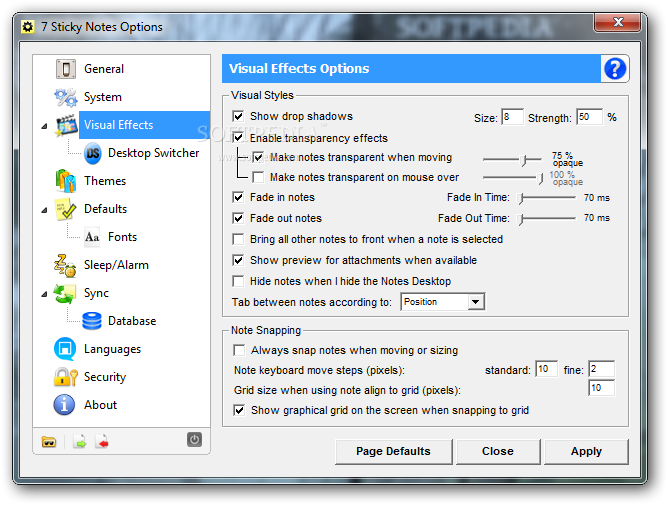Select Sleep/Alarm in the sidebar
This screenshot has width=668, height=505.
coord(116,265)
